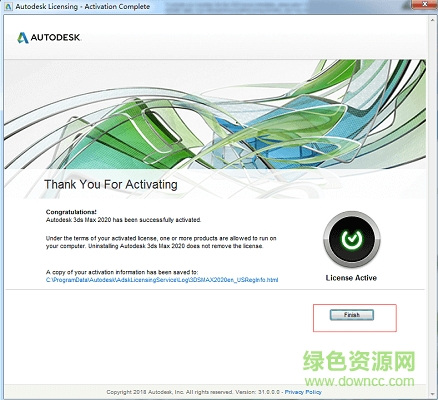The image size is (438, 400).
Task: Click the 'Activation Complete' window title text
Action: pyautogui.click(x=117, y=7)
